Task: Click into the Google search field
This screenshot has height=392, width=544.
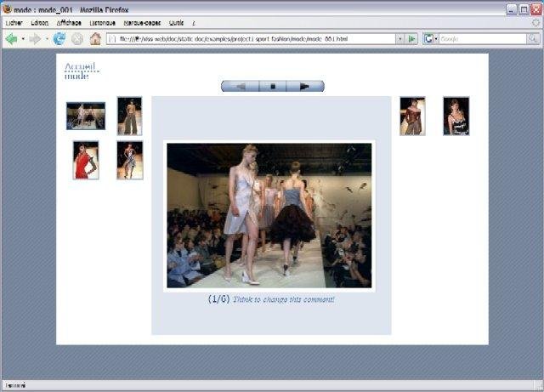Action: (482, 39)
